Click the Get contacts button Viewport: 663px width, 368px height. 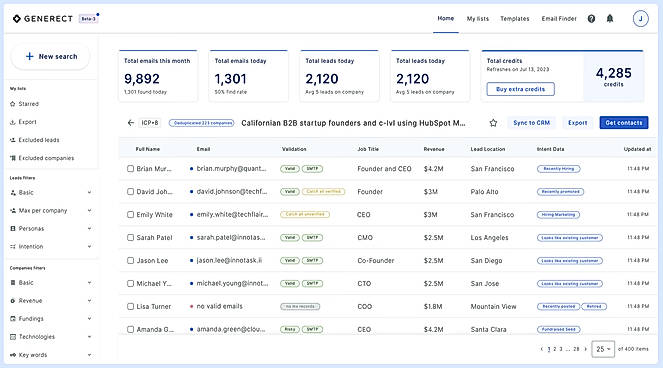coord(624,123)
